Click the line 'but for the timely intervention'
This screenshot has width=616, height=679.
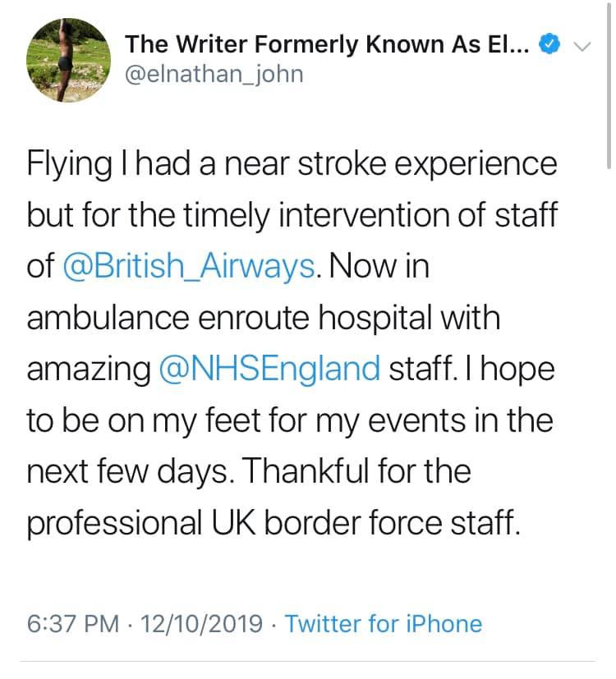(x=246, y=217)
